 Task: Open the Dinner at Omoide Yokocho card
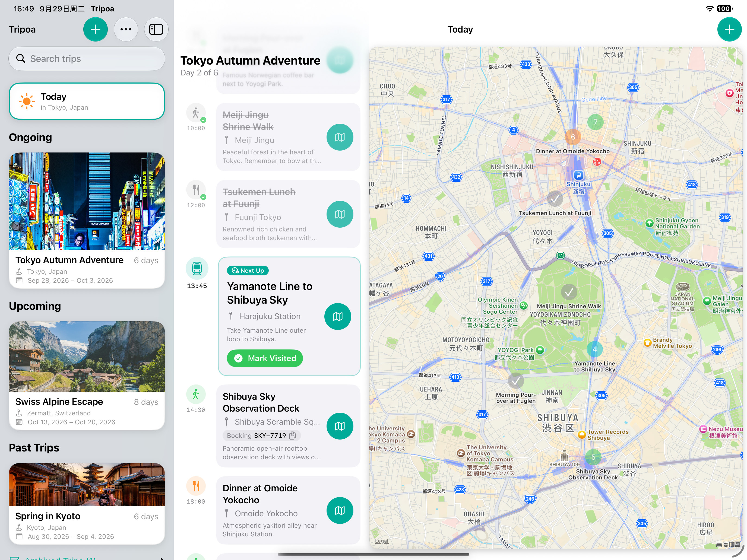tap(288, 510)
